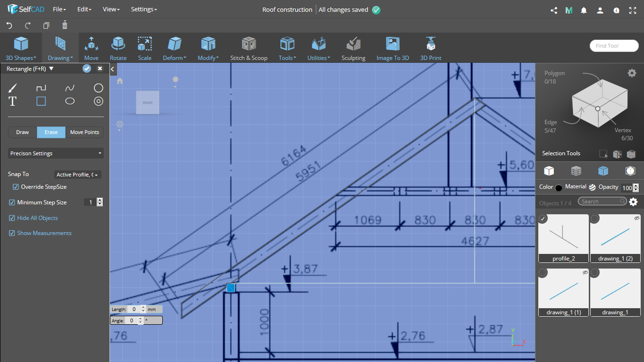Expand Rectangle (F+R) tool selector arrow
Viewport: 644px width, 362px height.
(x=51, y=69)
